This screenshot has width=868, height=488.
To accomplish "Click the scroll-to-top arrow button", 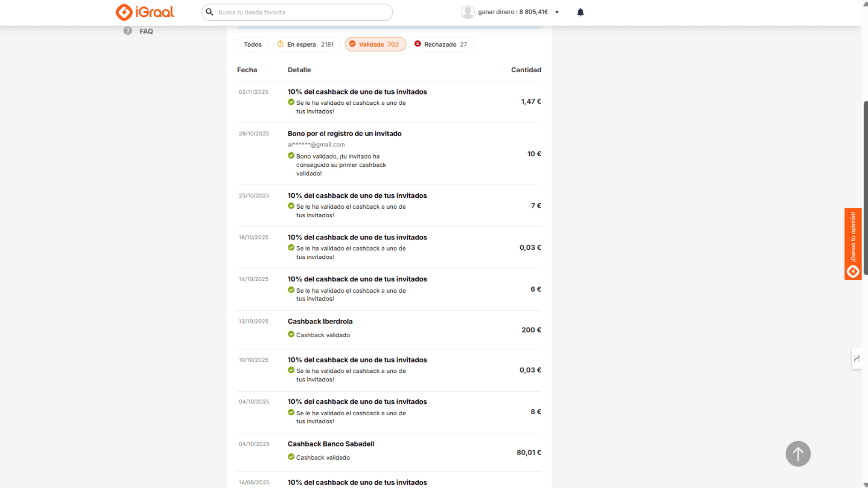I will coord(798,454).
